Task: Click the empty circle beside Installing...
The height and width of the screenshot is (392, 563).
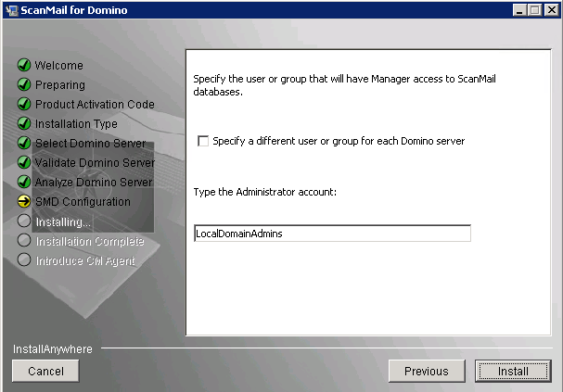Action: point(25,221)
